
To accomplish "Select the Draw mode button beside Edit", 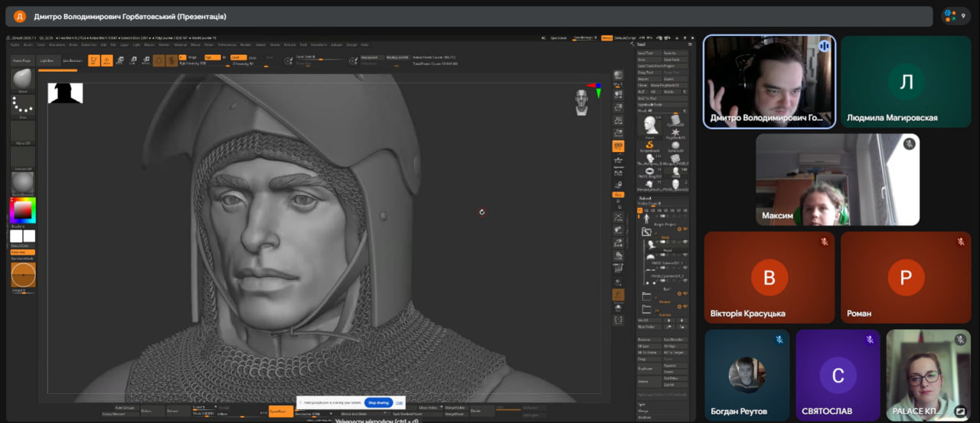I will point(106,60).
